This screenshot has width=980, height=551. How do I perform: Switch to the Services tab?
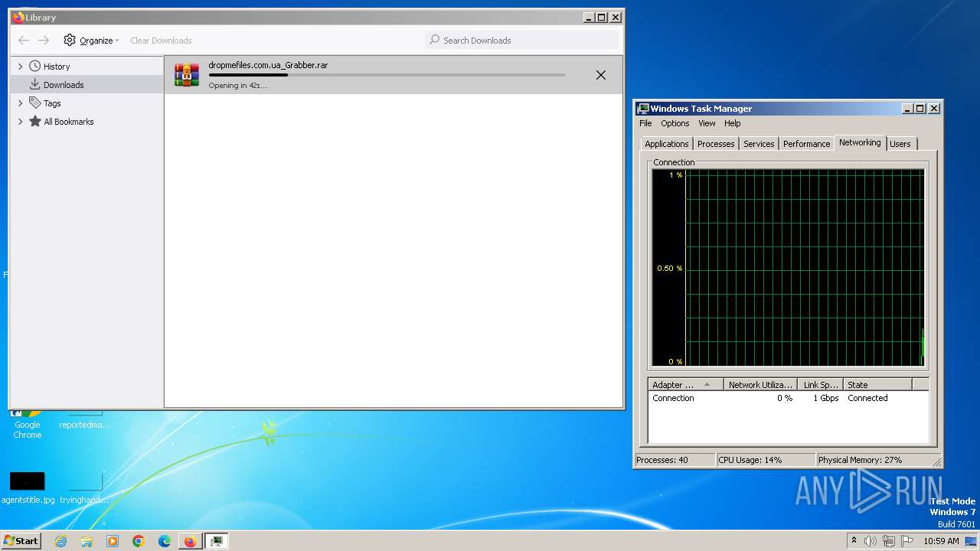pos(759,144)
